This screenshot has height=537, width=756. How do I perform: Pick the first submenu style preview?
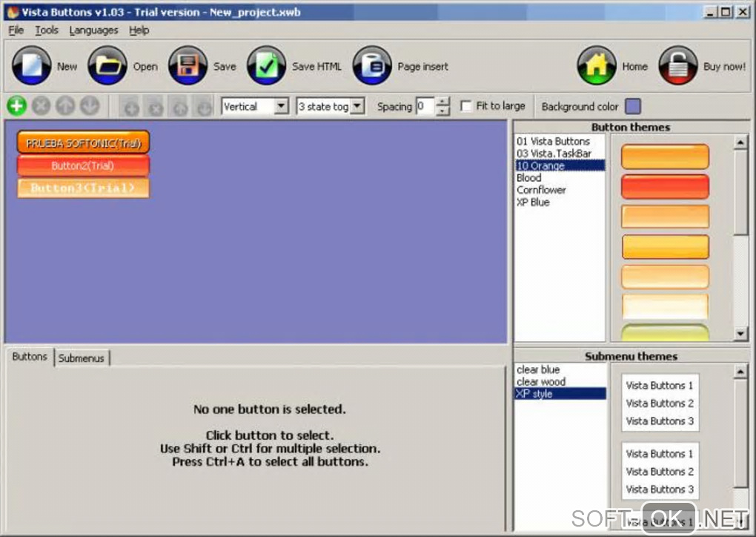660,403
